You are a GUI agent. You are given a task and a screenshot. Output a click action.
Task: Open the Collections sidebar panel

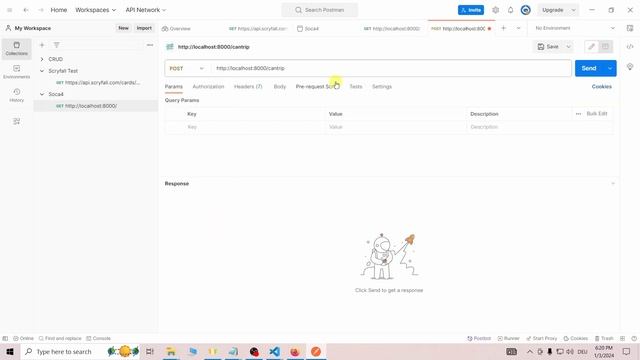(16, 48)
